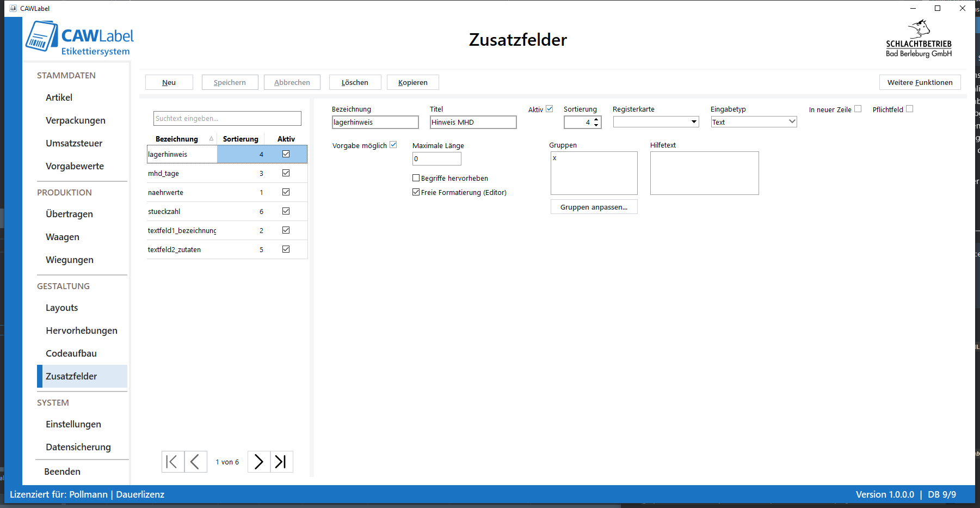The height and width of the screenshot is (508, 980).
Task: Click the CAWLabel logo
Action: [x=79, y=38]
